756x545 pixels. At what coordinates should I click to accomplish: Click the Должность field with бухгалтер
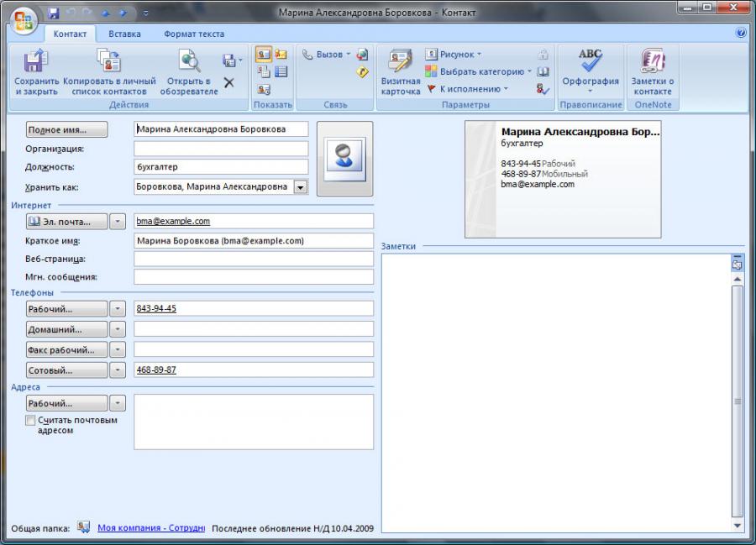click(x=221, y=167)
